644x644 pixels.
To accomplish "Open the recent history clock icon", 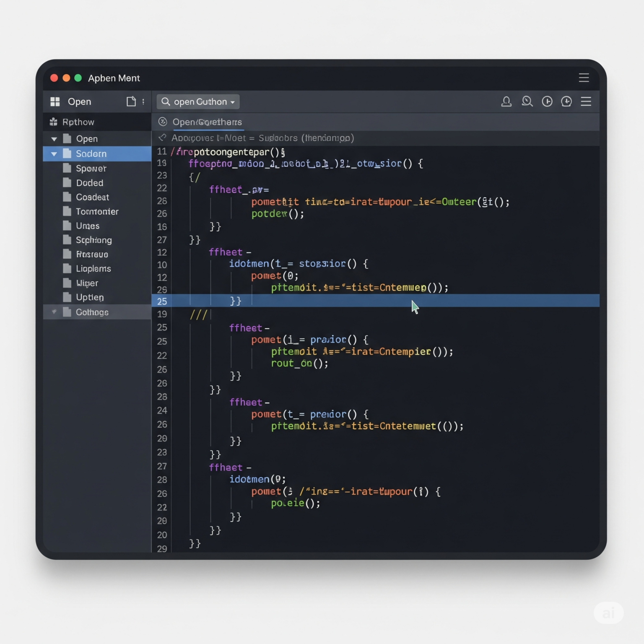I will (547, 101).
